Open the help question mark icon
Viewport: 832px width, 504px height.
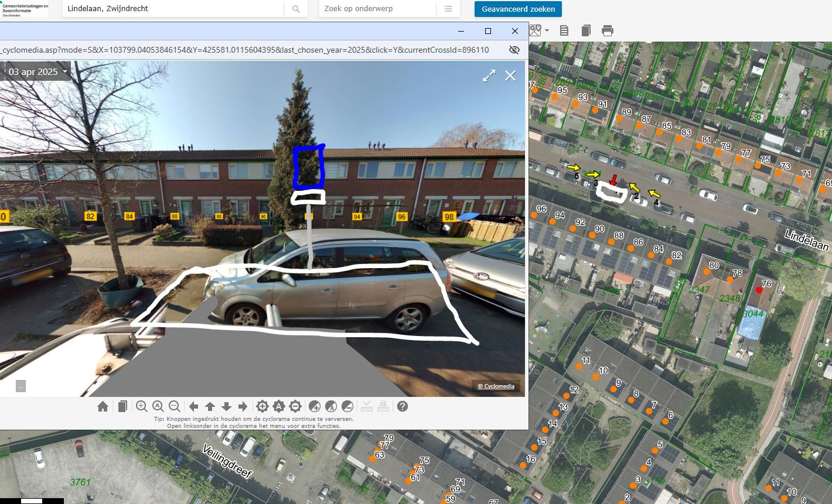[x=403, y=406]
